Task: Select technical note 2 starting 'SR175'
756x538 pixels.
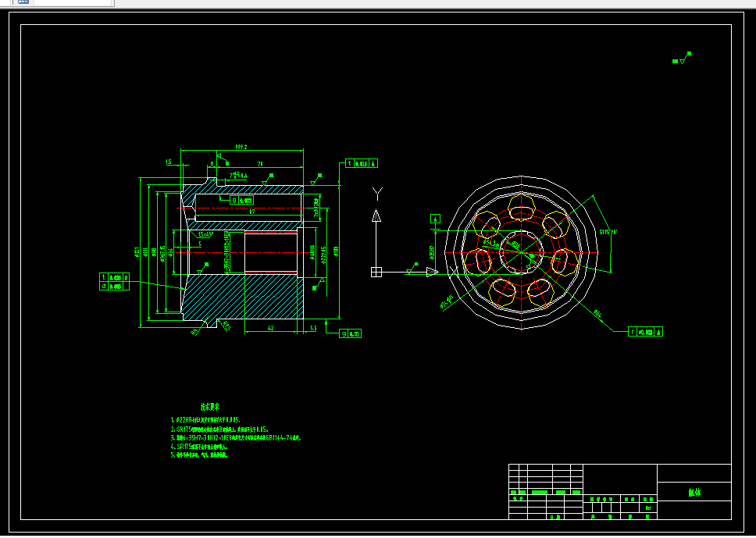Action: [219, 429]
